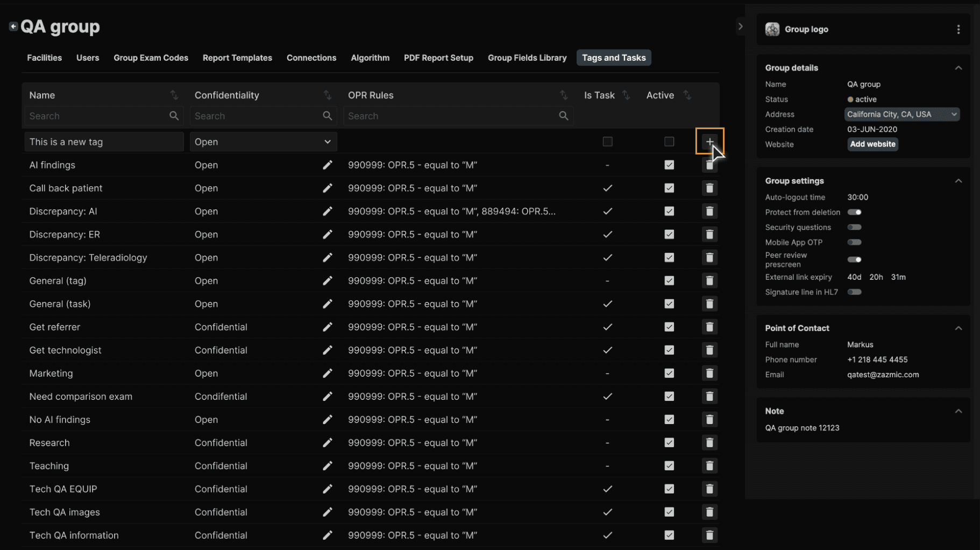980x550 pixels.
Task: Collapse the Group settings section
Action: [958, 181]
